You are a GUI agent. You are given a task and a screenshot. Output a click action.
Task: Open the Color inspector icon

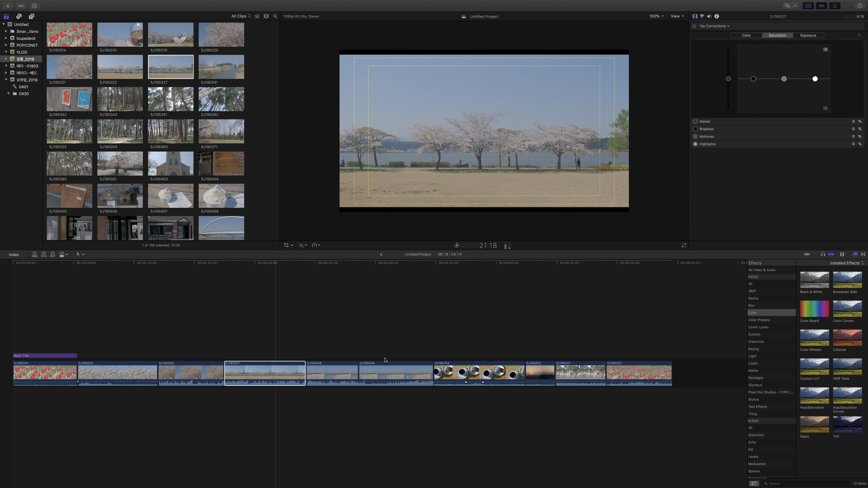click(702, 16)
